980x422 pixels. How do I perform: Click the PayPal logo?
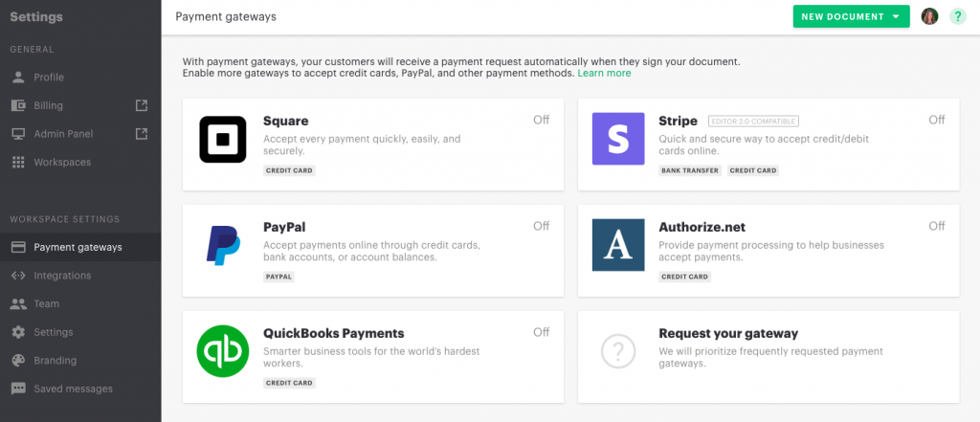223,245
